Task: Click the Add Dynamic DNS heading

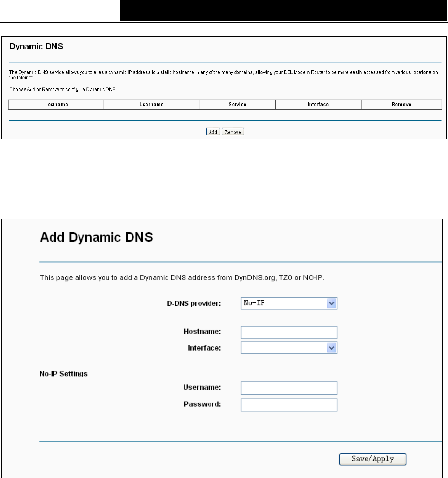Action: pos(97,237)
